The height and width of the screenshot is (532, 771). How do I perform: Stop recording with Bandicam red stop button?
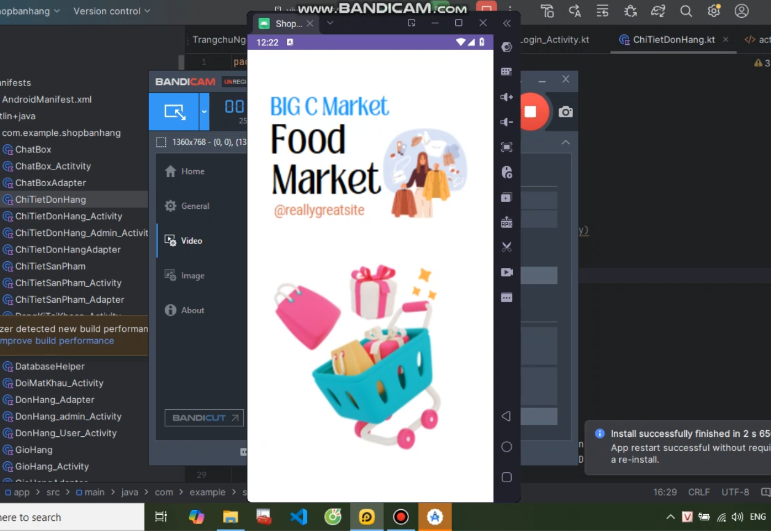[x=530, y=112]
